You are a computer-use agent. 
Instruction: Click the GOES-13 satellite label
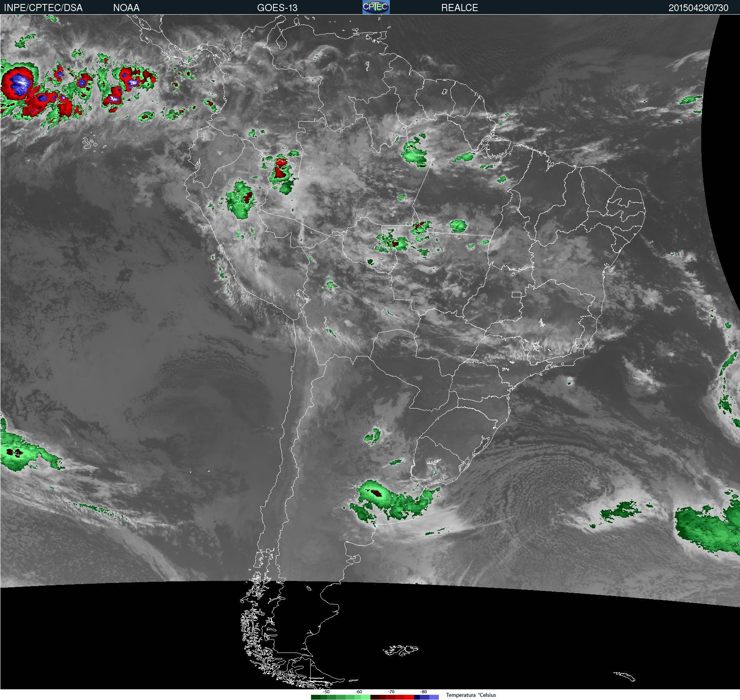[277, 8]
